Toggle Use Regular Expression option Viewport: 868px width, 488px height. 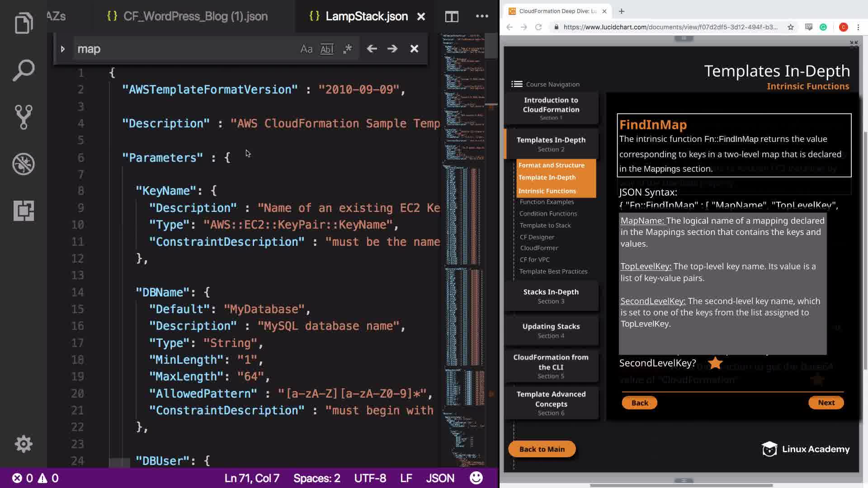point(347,49)
